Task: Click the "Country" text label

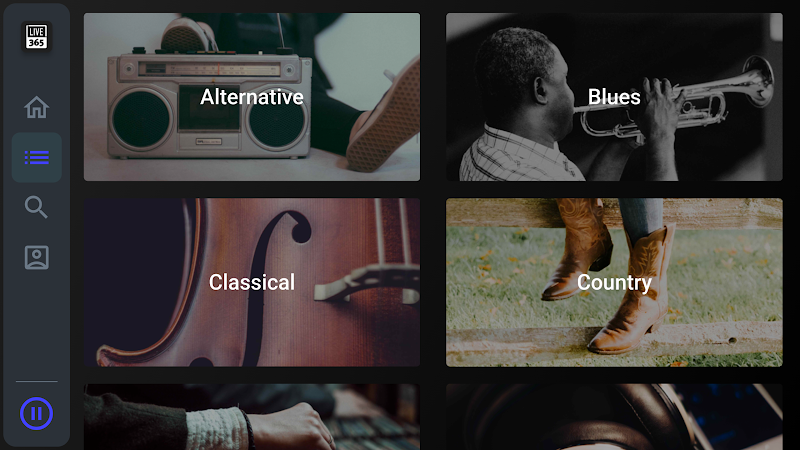Action: tap(614, 283)
